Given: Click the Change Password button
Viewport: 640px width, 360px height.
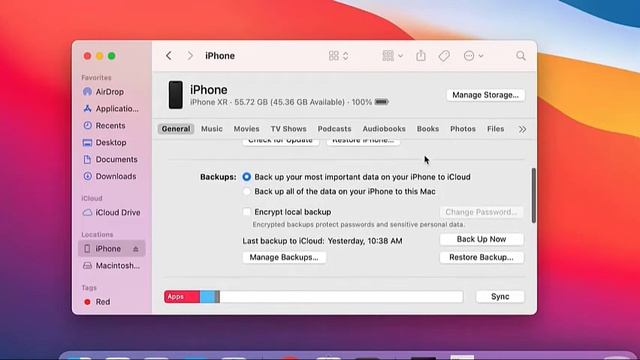Looking at the screenshot, I should pos(482,212).
